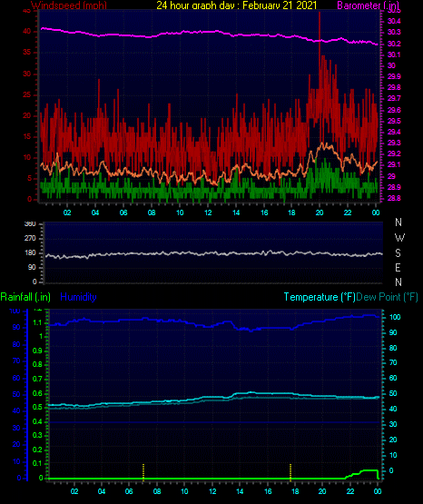Click the S compass label on direction chart
This screenshot has width=423, height=504.
point(398,253)
